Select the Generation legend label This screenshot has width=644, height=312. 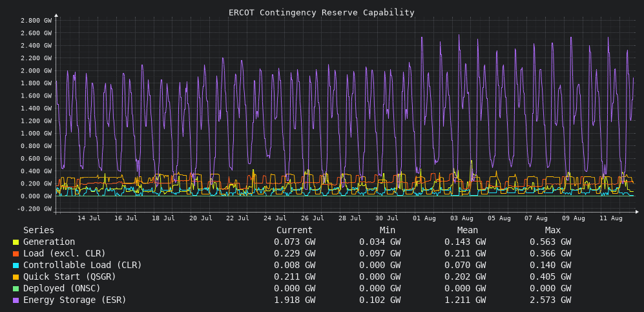tap(49, 242)
